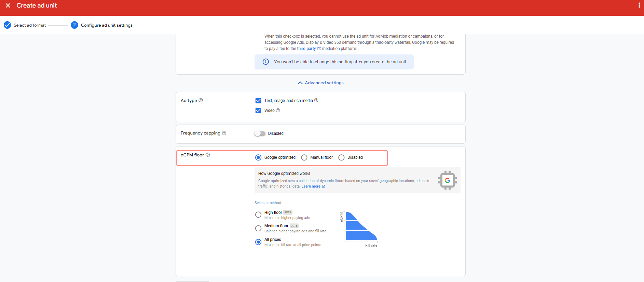Click info icon in the setting notice
Screen dimensions: 644x282
265,62
